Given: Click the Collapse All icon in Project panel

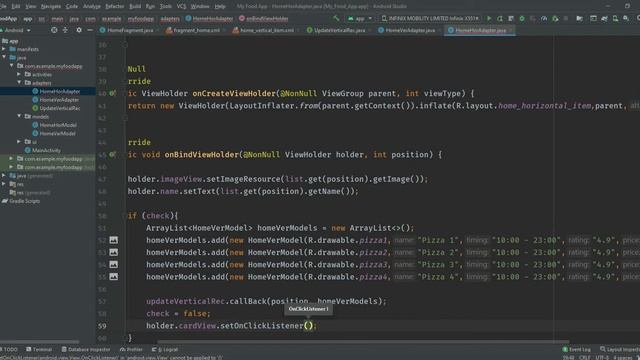Looking at the screenshot, I should coord(65,30).
